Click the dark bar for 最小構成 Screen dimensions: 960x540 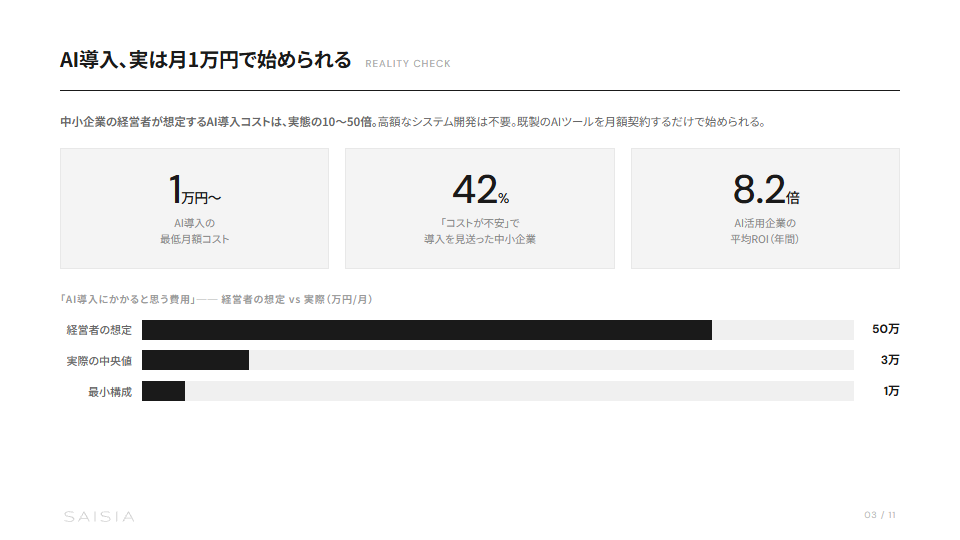click(x=163, y=391)
